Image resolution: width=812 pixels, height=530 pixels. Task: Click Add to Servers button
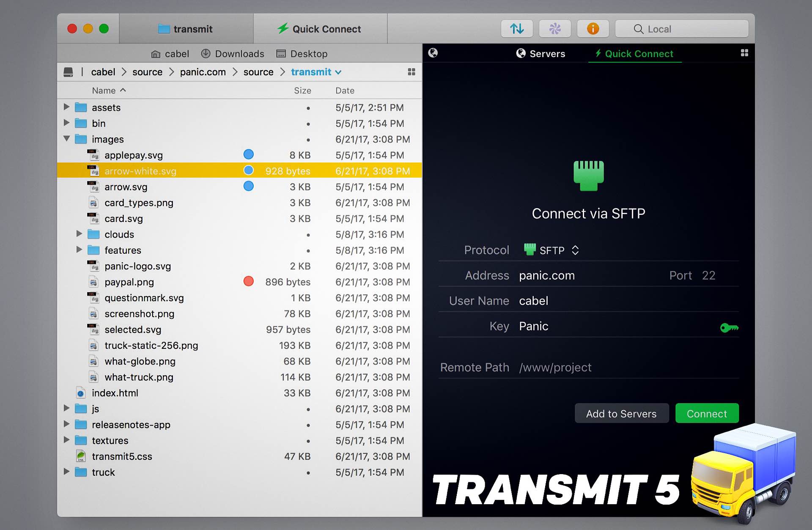620,414
